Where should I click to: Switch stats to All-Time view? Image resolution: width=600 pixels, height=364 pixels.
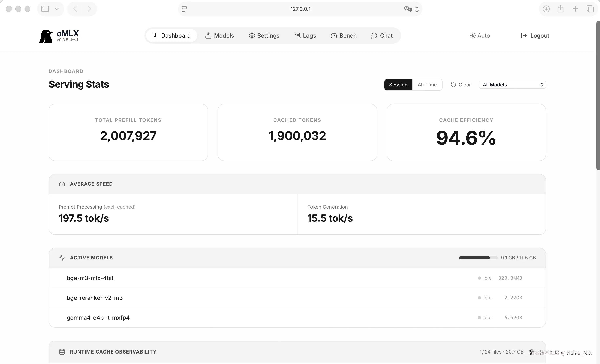pyautogui.click(x=427, y=85)
